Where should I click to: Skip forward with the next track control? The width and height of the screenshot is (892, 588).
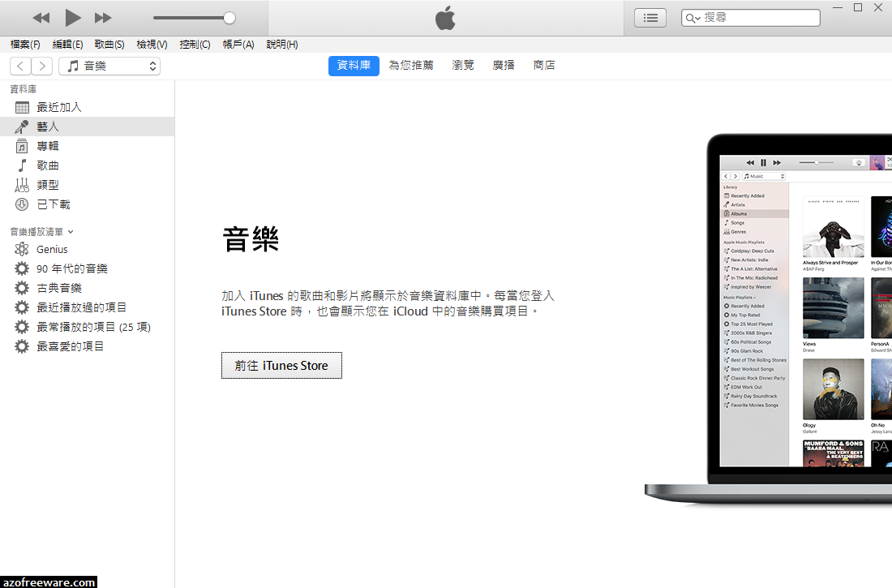coord(104,17)
